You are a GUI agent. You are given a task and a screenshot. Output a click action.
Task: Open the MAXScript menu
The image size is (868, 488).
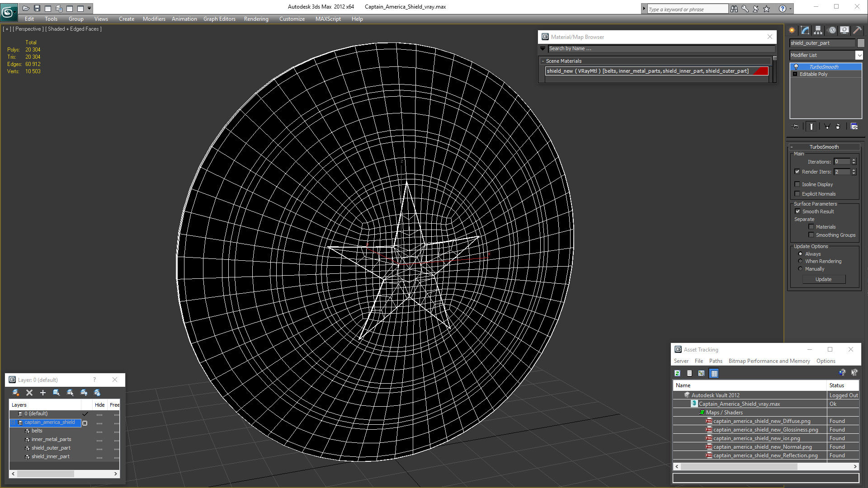[328, 19]
